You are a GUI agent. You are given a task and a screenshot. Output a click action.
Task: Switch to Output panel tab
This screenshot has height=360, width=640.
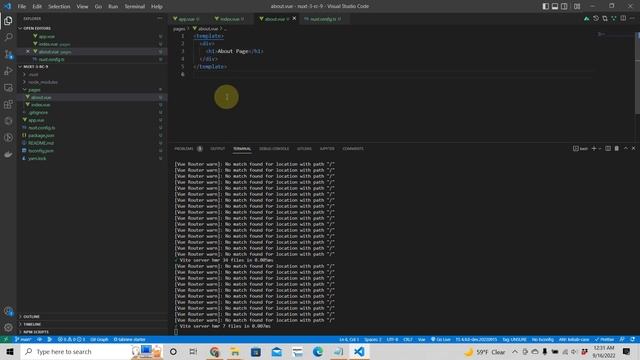click(x=218, y=149)
